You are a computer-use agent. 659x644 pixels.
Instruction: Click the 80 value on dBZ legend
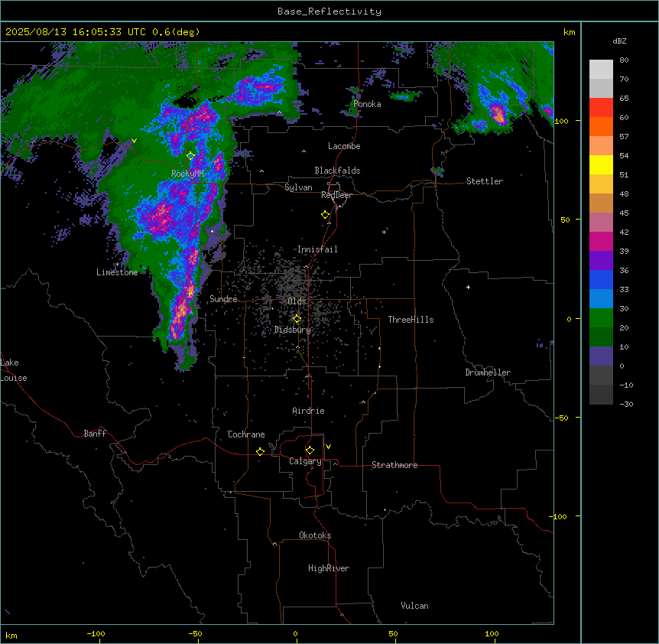point(624,60)
